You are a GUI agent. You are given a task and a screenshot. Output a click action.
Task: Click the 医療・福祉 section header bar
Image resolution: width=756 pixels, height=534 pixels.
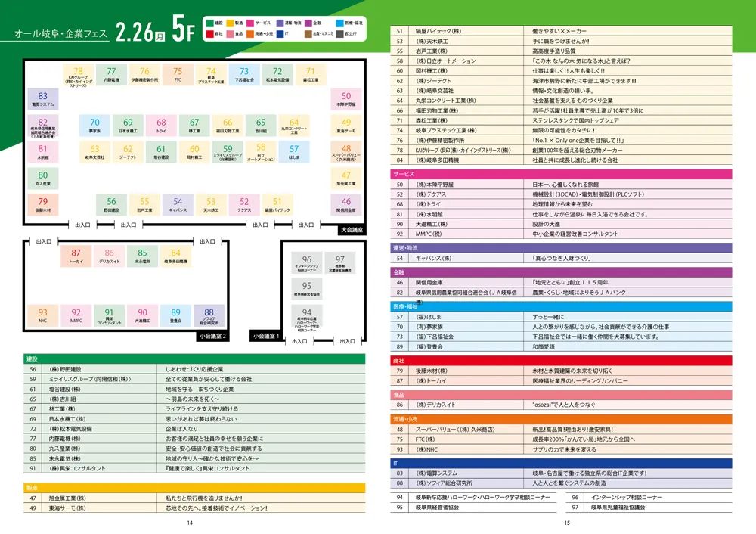pyautogui.click(x=561, y=306)
